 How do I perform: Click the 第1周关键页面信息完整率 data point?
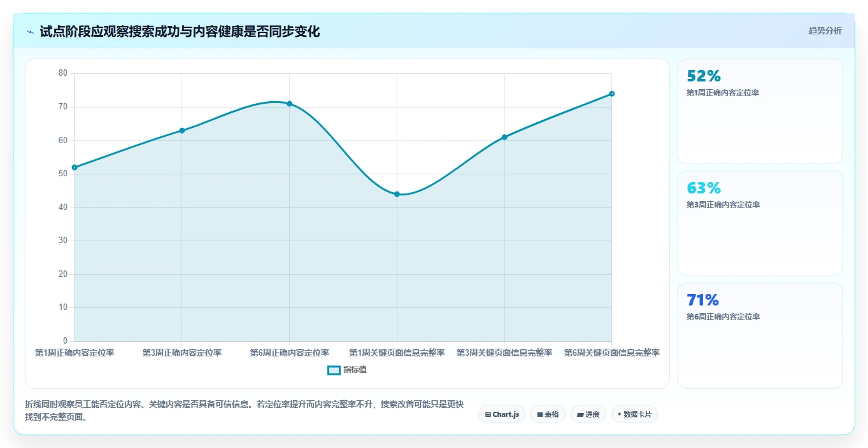397,194
